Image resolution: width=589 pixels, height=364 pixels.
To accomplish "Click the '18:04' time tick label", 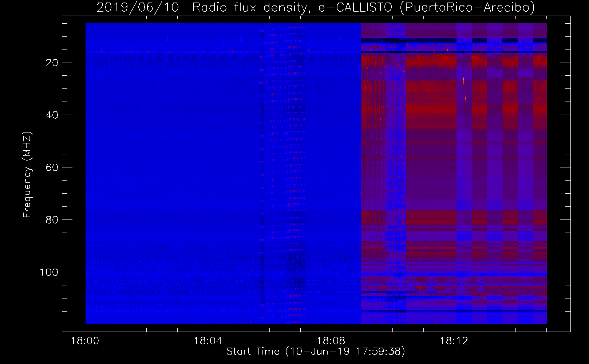I will point(208,341).
